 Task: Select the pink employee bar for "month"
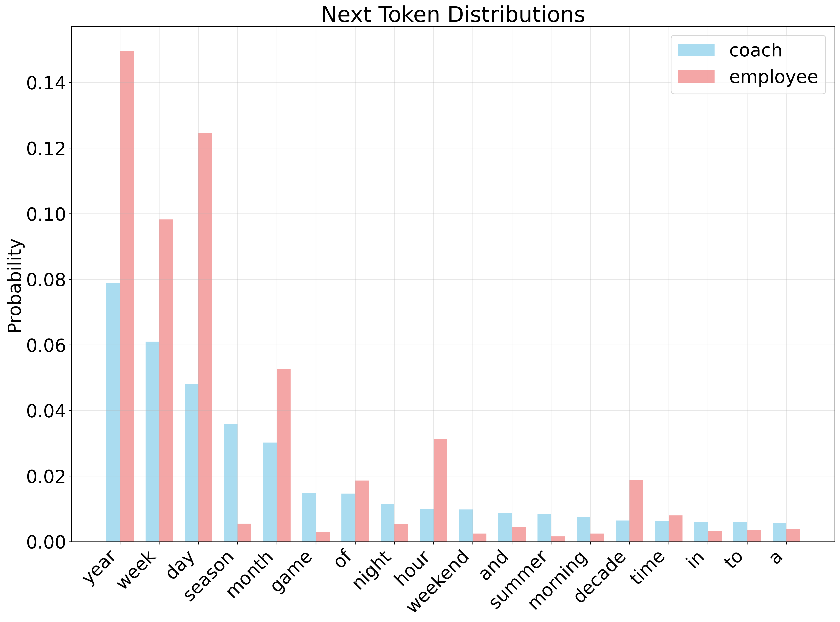284,455
